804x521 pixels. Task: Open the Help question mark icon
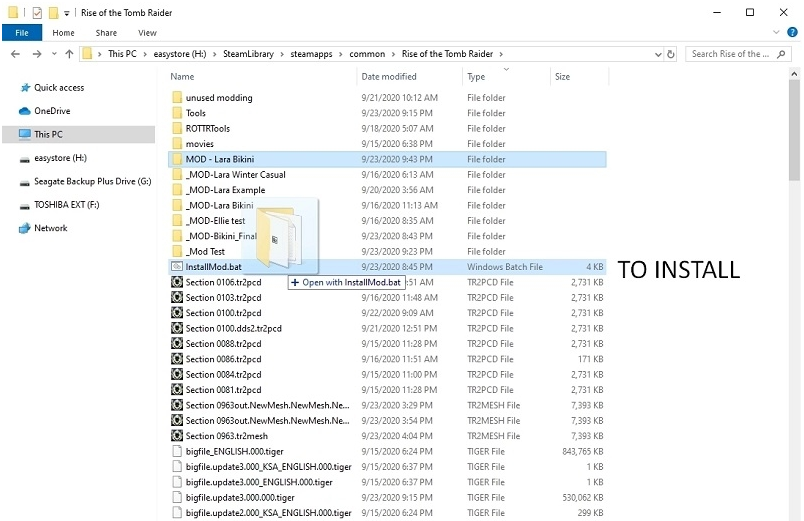[792, 32]
